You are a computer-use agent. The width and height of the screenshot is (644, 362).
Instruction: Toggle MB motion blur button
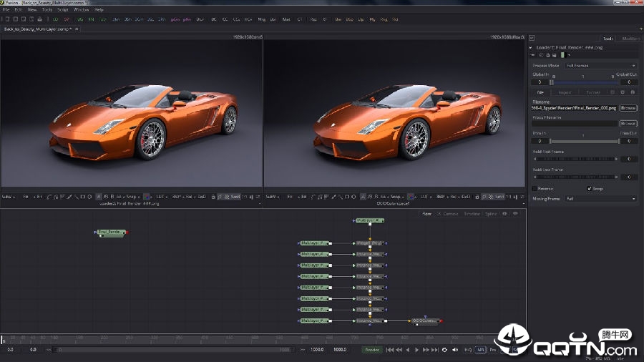(481, 350)
